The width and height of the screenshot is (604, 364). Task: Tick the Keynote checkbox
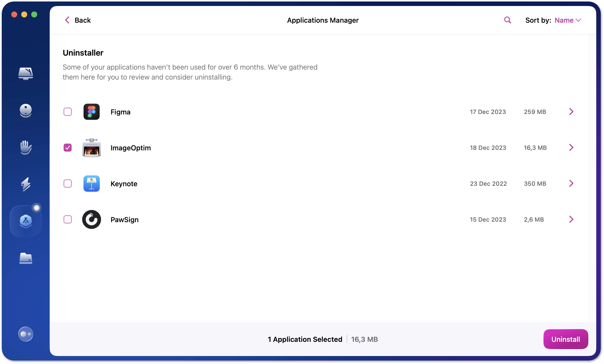tap(68, 183)
